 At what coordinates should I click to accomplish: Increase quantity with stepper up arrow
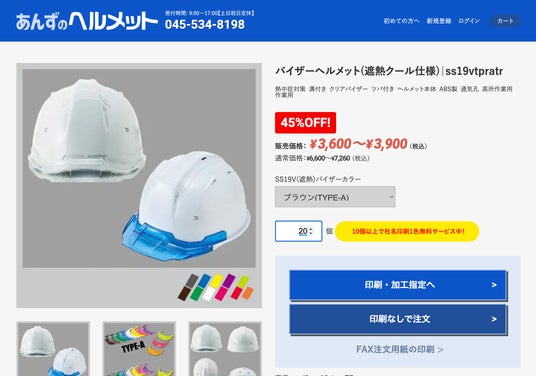(x=311, y=229)
